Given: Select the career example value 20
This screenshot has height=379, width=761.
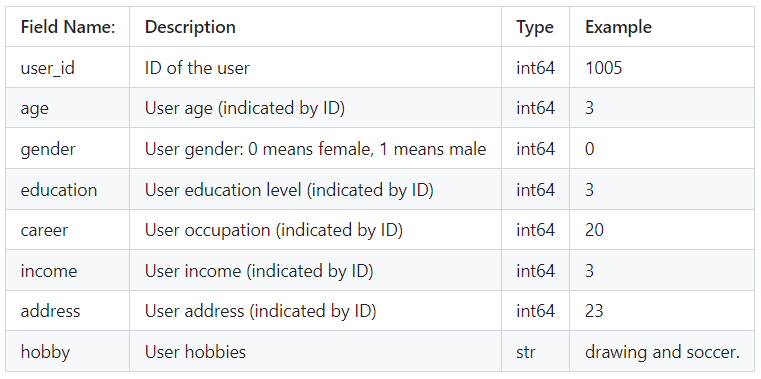Looking at the screenshot, I should [595, 230].
